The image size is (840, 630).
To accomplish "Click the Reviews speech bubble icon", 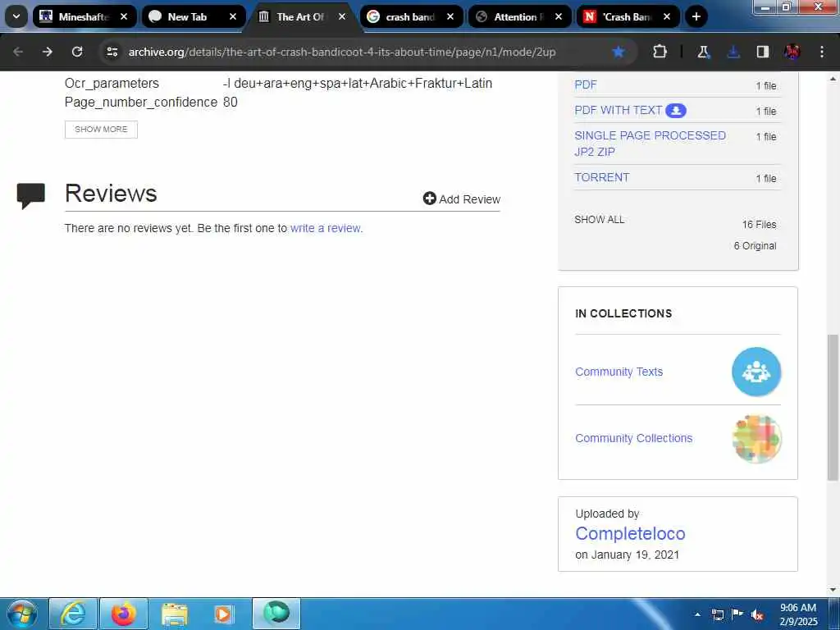I will point(31,195).
